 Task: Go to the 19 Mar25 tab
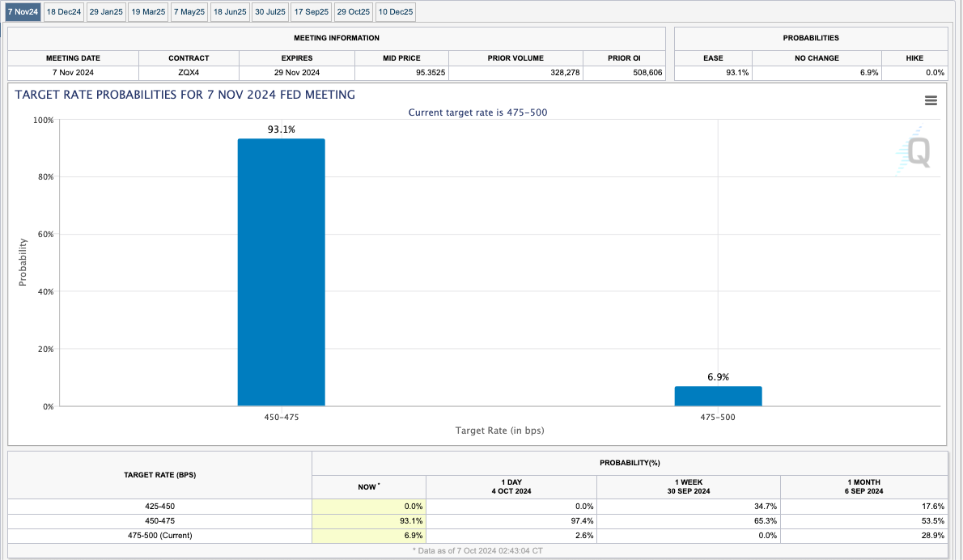point(148,12)
